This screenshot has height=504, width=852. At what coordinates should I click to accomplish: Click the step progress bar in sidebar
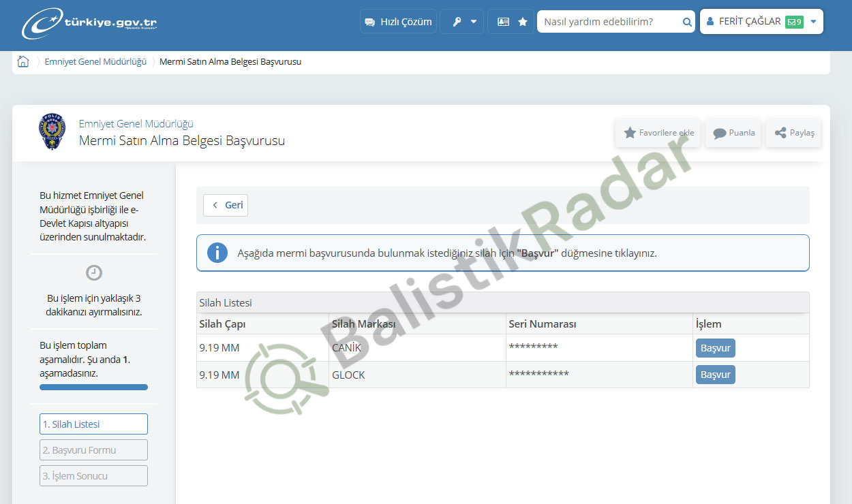94,388
